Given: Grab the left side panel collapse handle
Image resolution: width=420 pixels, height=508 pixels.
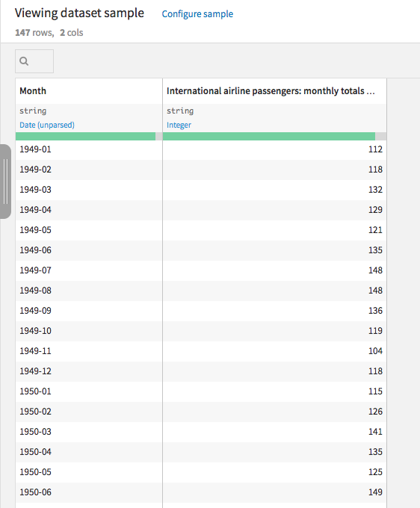Looking at the screenshot, I should click(x=5, y=182).
